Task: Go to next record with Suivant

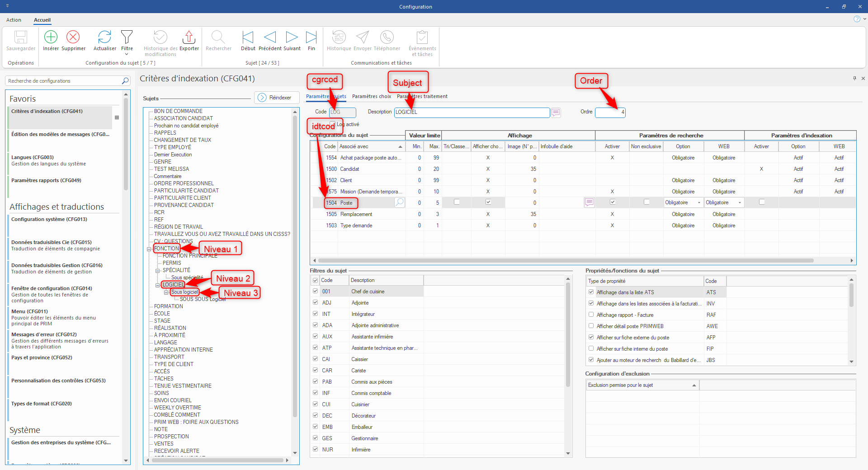Action: point(292,37)
